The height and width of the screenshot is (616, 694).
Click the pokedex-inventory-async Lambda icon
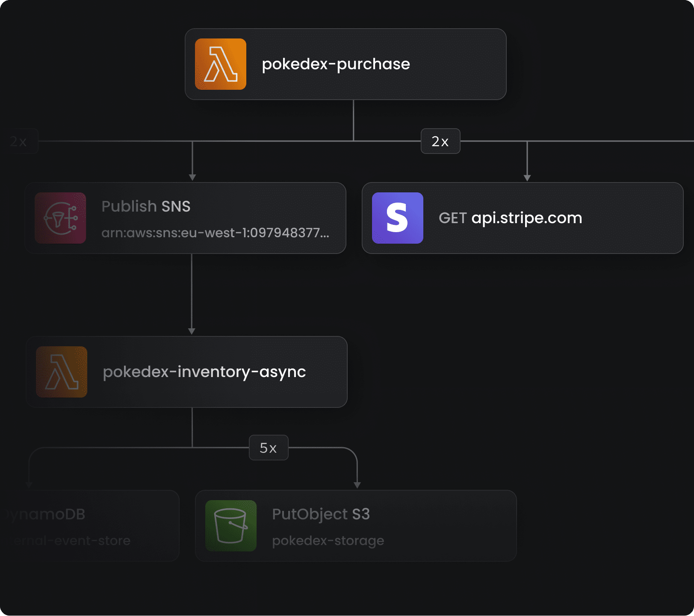(62, 372)
